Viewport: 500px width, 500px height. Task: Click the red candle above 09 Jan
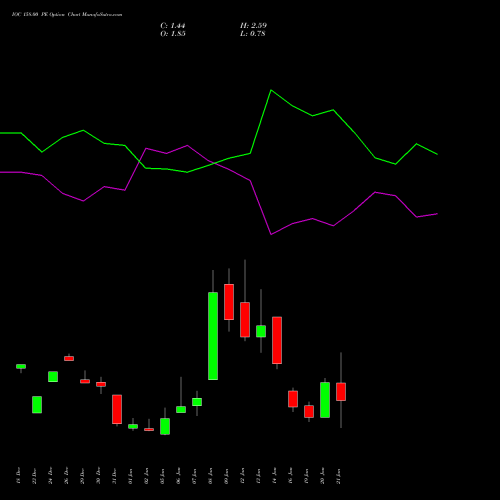(x=229, y=302)
